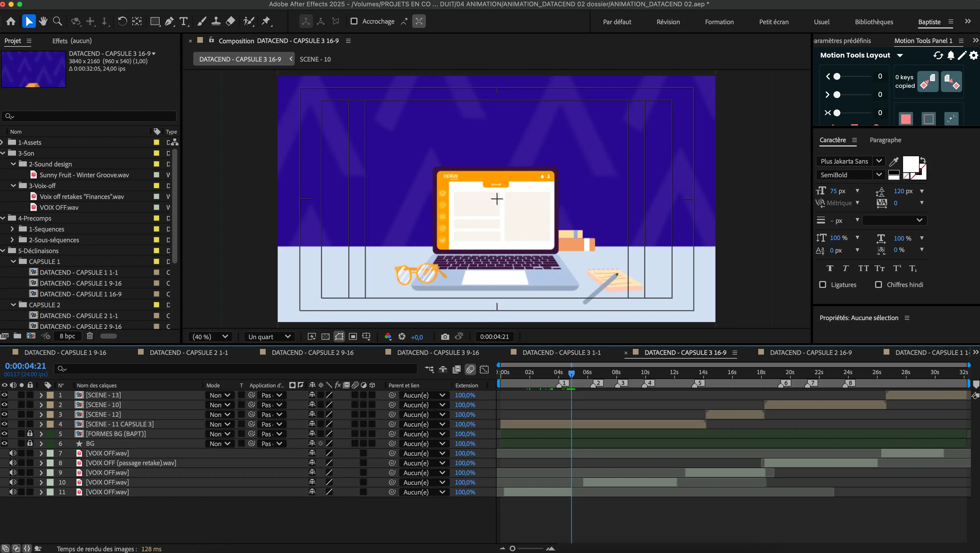Switch to Bibliothèques workspace

click(874, 22)
